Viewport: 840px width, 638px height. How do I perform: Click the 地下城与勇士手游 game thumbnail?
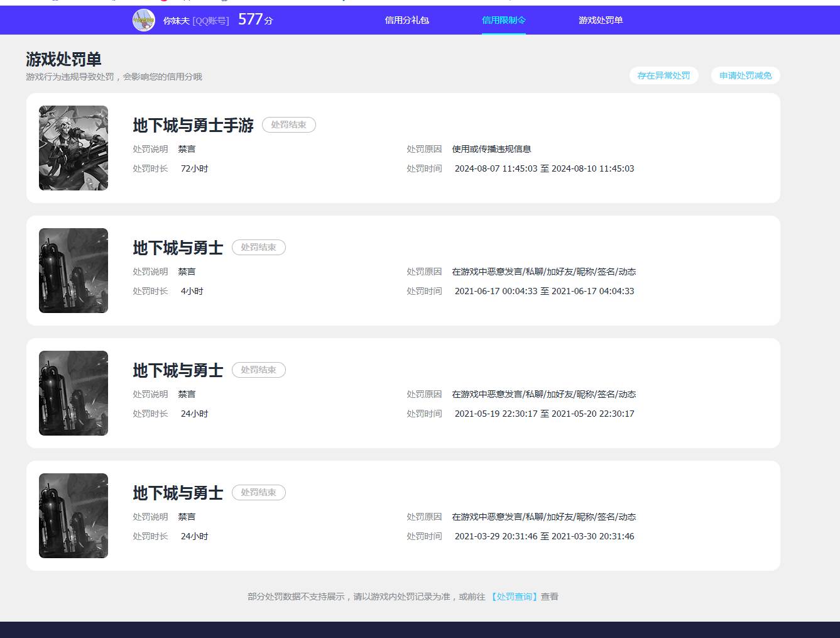pyautogui.click(x=74, y=148)
